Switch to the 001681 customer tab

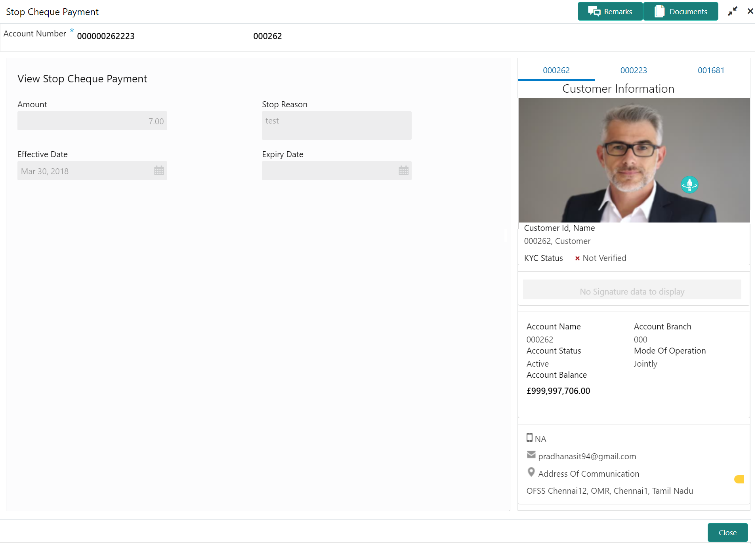pos(711,70)
